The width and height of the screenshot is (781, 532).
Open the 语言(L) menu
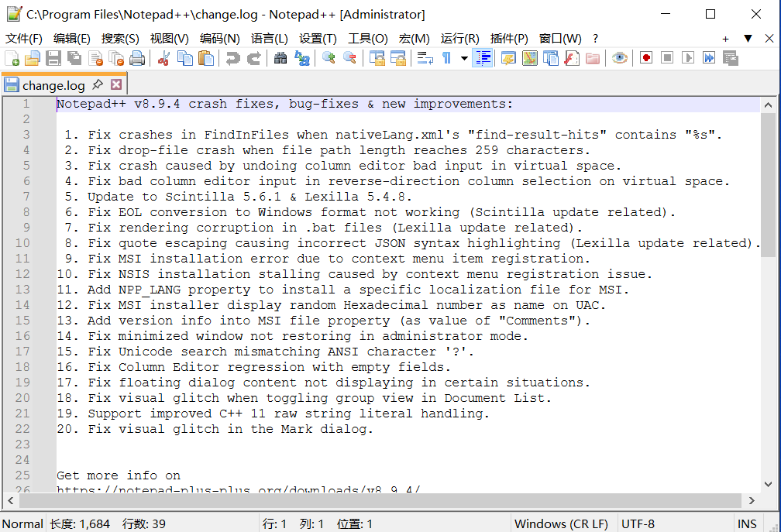[x=269, y=38]
